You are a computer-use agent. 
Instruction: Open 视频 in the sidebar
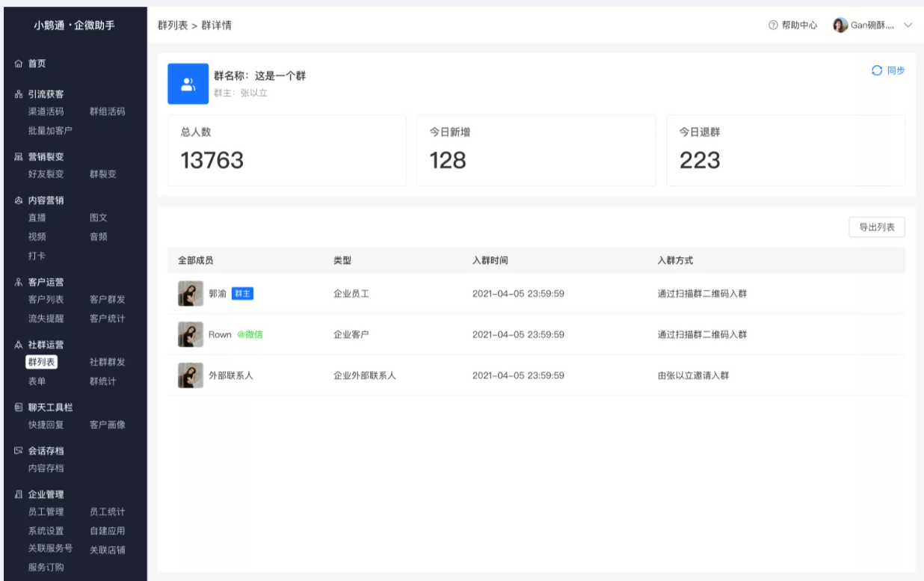tap(37, 237)
